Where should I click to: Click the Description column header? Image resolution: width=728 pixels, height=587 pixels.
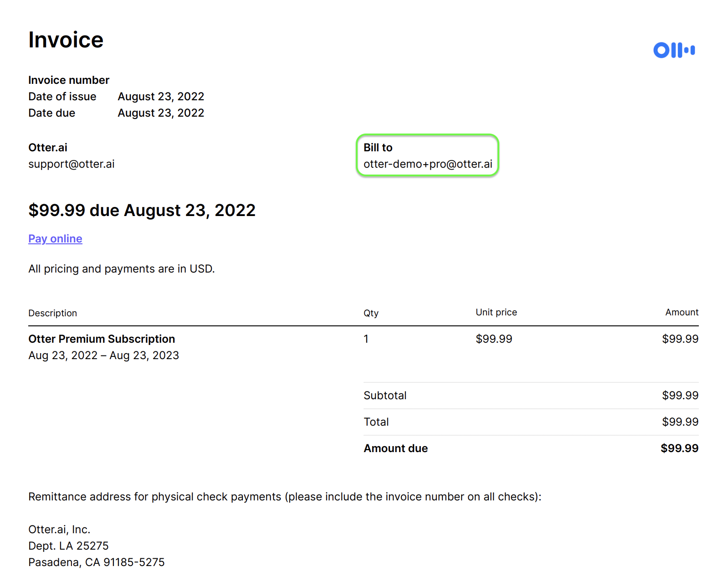(52, 313)
